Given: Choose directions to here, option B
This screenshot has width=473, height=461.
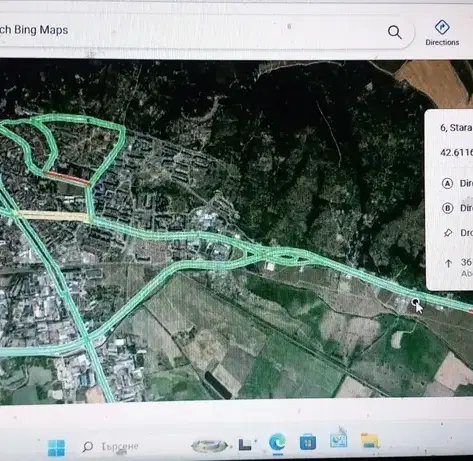Looking at the screenshot, I should point(457,208).
